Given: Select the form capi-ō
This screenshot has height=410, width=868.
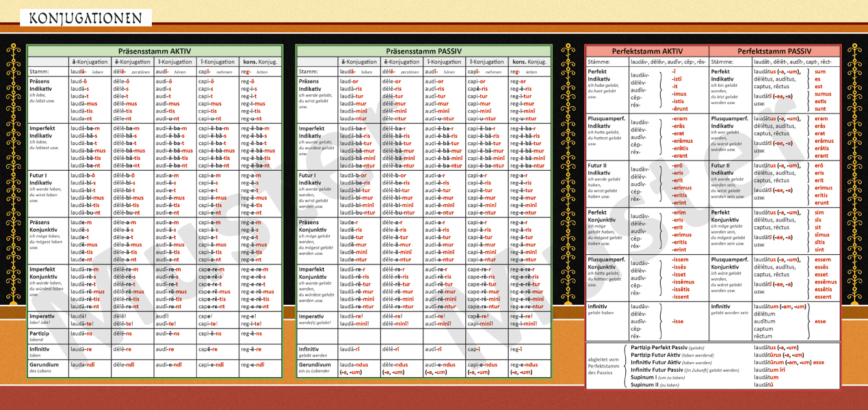Looking at the screenshot, I should pos(206,82).
